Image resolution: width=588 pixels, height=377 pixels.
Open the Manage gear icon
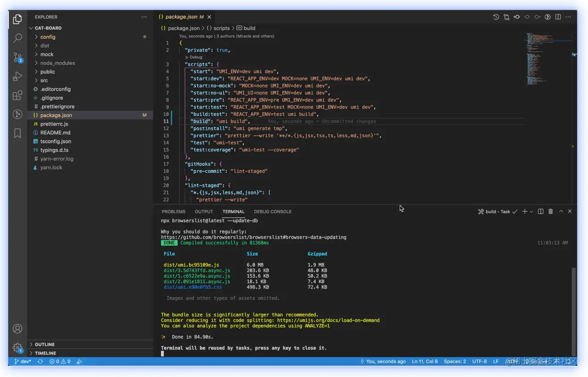(x=17, y=348)
